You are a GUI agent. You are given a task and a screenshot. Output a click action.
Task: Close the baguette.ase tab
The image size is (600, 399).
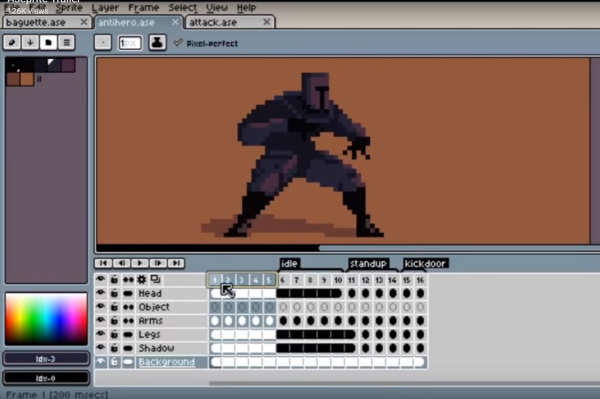pyautogui.click(x=83, y=23)
